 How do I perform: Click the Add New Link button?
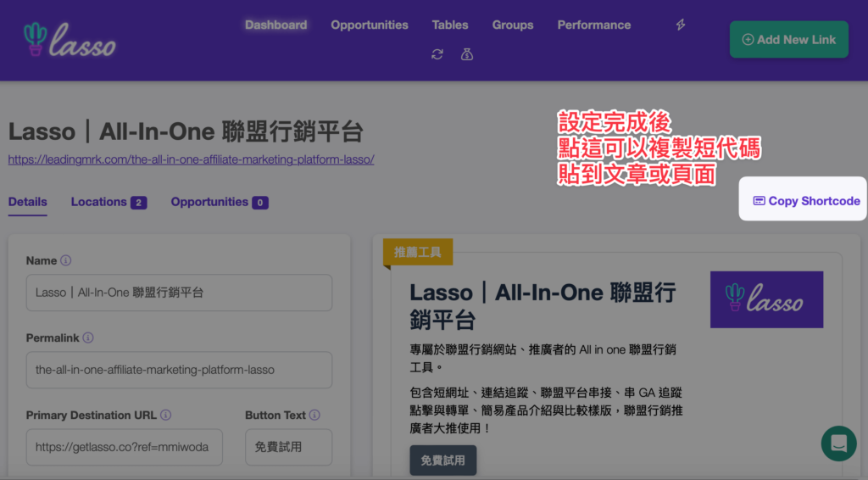point(789,39)
